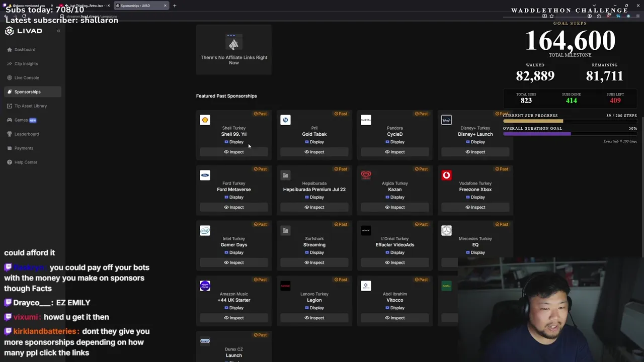The image size is (644, 362).
Task: Click the Pandora brand logo
Action: pos(366,120)
